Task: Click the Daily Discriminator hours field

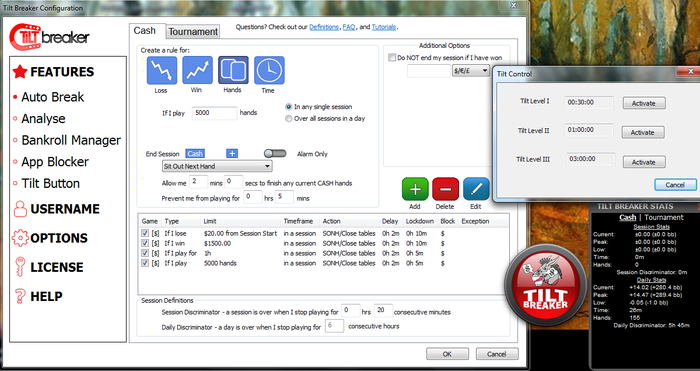Action: click(x=334, y=326)
